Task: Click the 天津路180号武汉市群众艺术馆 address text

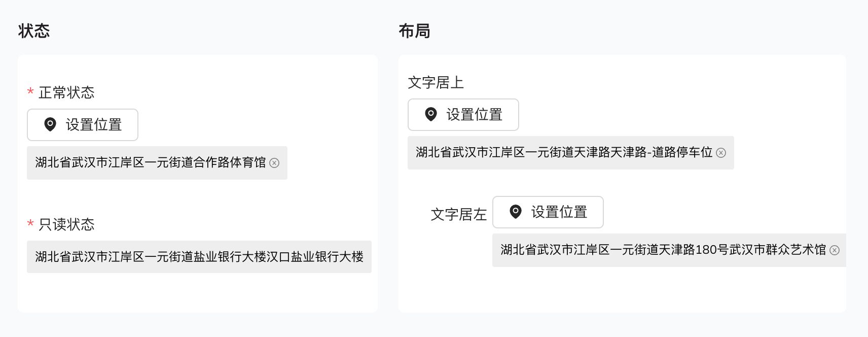Action: tap(663, 250)
